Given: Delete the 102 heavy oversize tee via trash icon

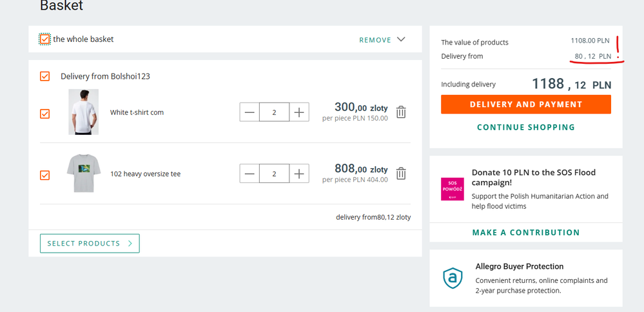Looking at the screenshot, I should pyautogui.click(x=401, y=173).
